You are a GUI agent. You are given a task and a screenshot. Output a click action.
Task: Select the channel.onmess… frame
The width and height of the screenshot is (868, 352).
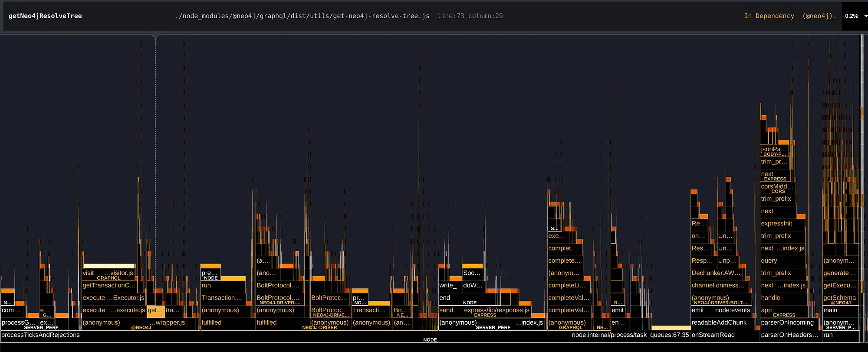pyautogui.click(x=719, y=287)
